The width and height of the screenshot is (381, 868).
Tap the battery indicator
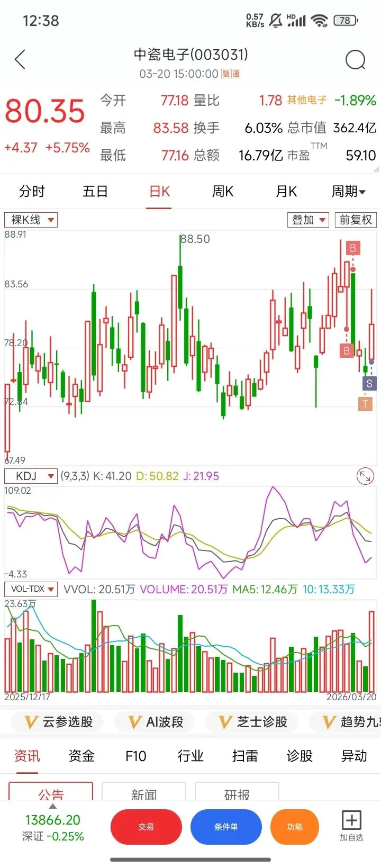(346, 21)
